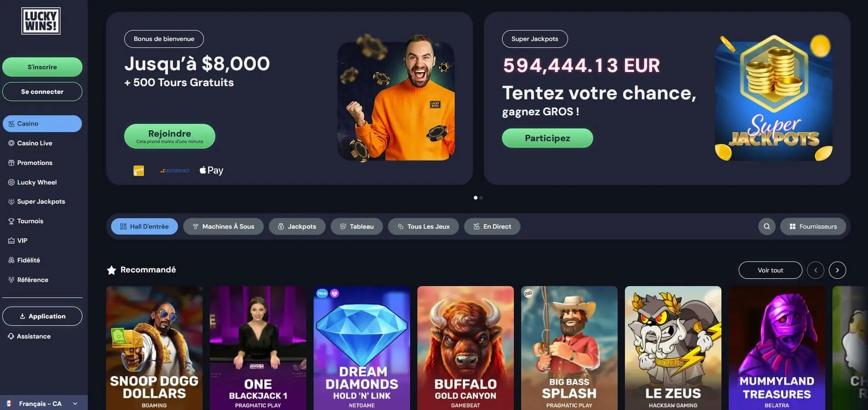Image resolution: width=868 pixels, height=410 pixels.
Task: Switch to second banner slide dot
Action: click(x=481, y=198)
